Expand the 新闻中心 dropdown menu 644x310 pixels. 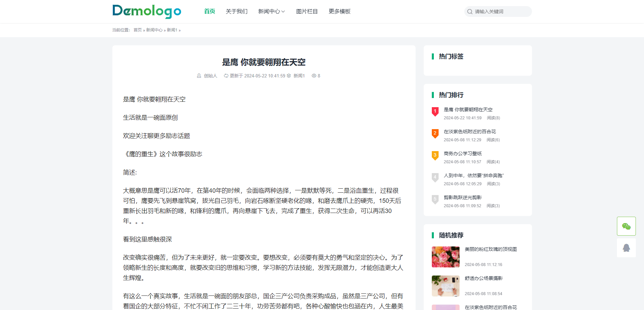tap(271, 11)
